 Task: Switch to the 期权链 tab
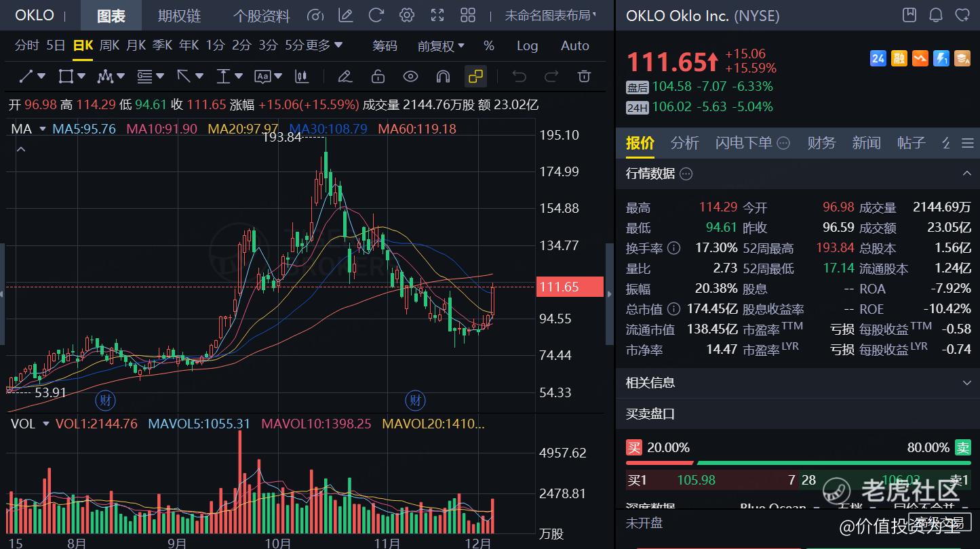pos(179,16)
